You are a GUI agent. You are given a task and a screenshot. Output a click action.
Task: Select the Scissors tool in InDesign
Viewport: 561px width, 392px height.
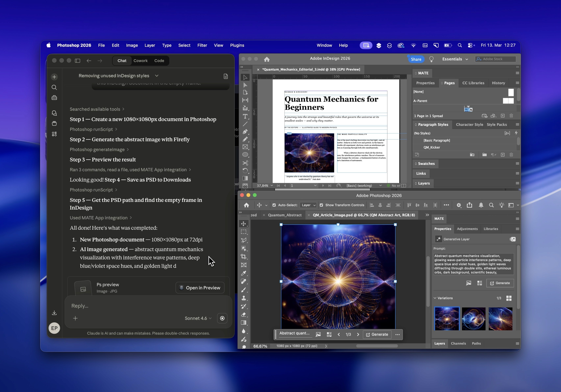[x=245, y=163]
